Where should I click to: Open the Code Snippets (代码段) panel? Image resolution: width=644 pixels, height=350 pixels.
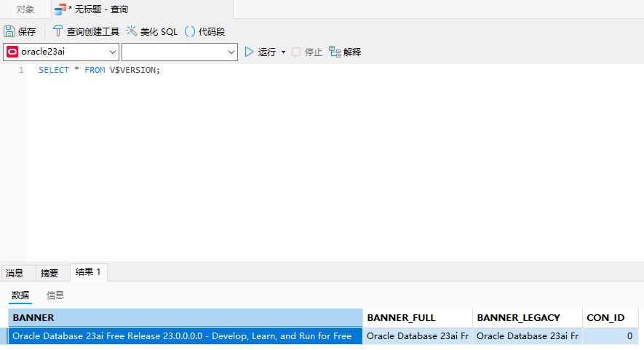click(x=204, y=31)
